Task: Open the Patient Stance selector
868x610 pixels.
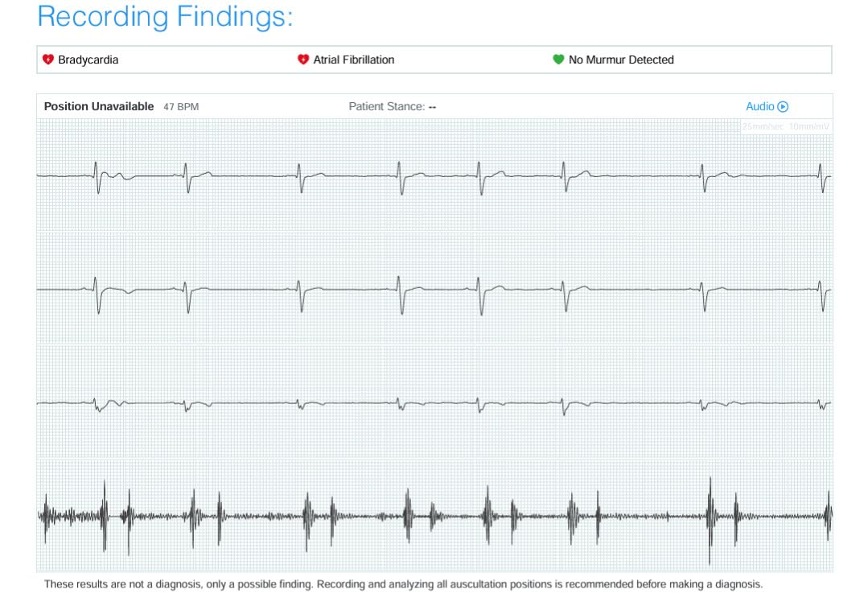Action: pos(392,106)
